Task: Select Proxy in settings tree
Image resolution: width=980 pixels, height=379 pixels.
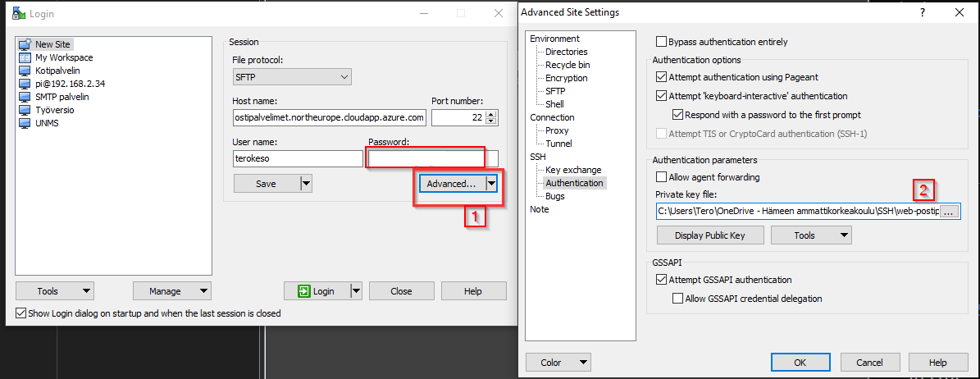Action: [x=557, y=130]
